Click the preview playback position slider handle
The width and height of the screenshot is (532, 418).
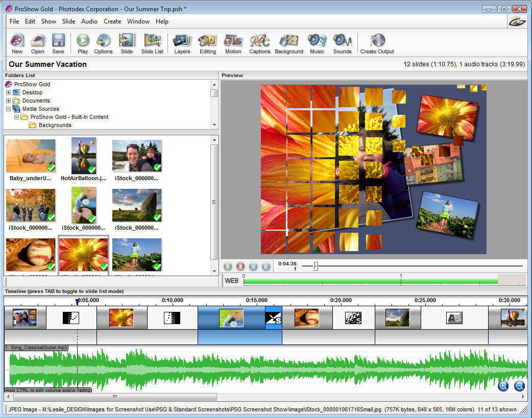coord(316,266)
